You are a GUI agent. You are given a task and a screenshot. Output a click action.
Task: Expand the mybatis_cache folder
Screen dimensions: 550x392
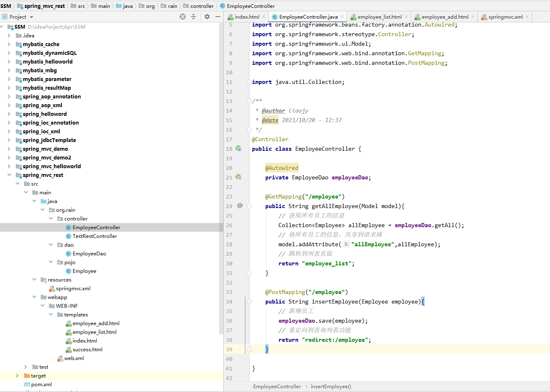9,44
